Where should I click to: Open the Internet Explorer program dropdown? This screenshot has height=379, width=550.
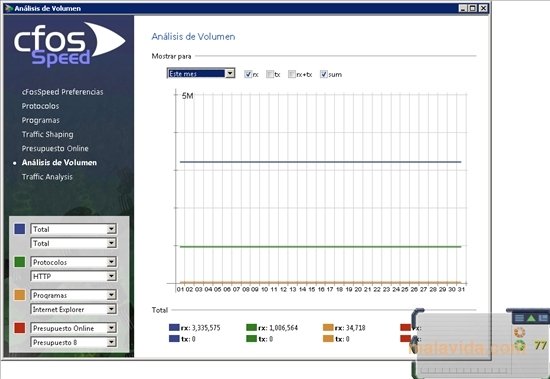(74, 309)
